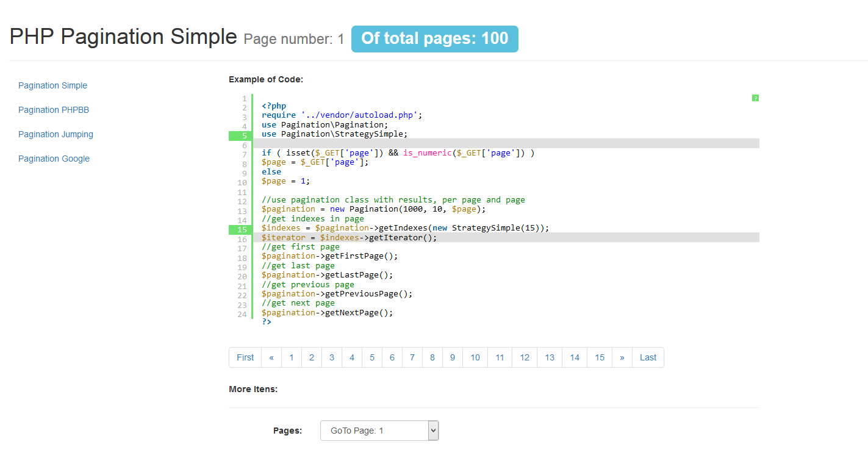
Task: Open the Pagination Simple sidebar link
Action: click(x=52, y=85)
